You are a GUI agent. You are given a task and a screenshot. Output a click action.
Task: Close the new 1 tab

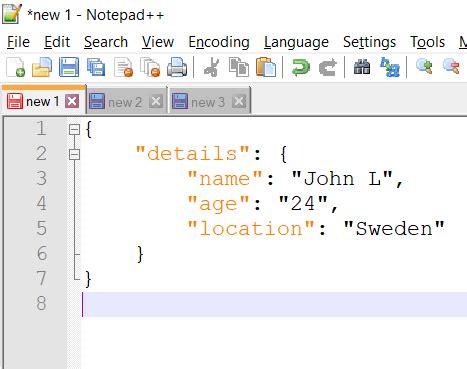(72, 101)
